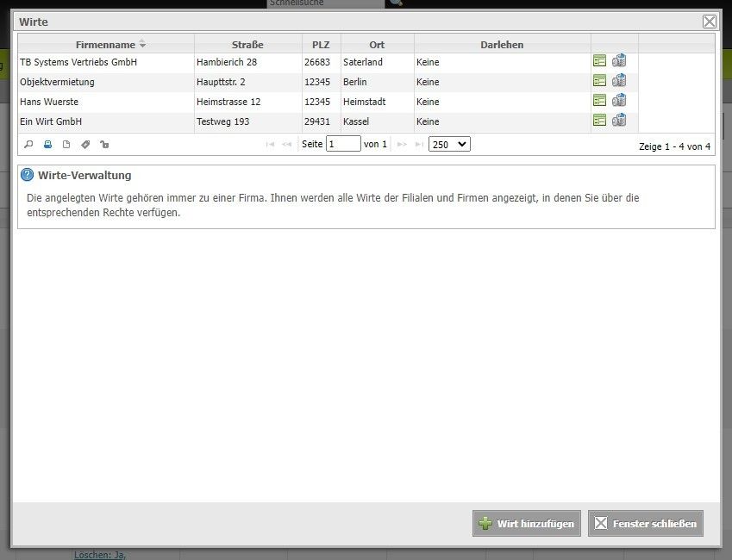
Task: Click the blue question mark help icon
Action: coord(27,175)
